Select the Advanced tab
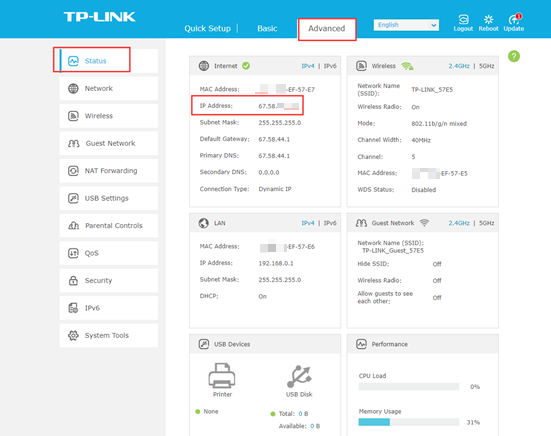This screenshot has width=551, height=436. (x=327, y=28)
